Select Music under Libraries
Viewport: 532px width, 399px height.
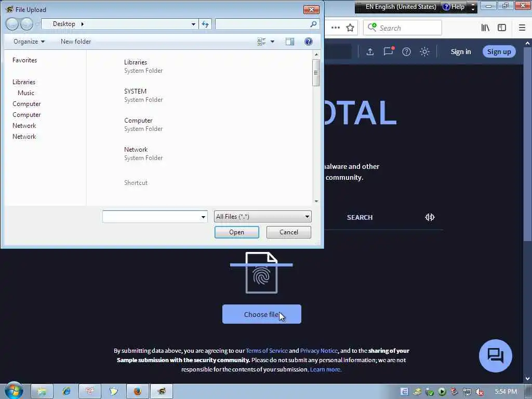[x=26, y=92]
